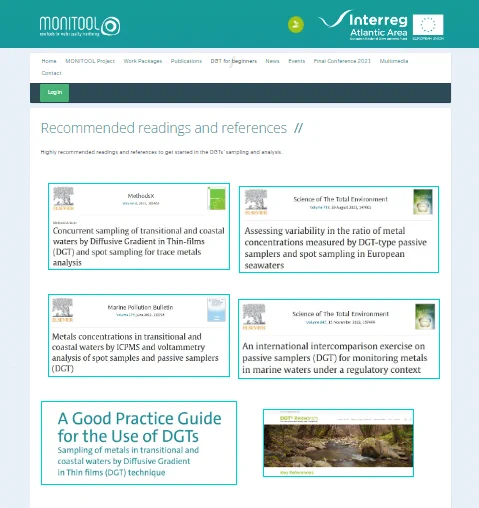479x508 pixels.
Task: Go to Work Packages menu
Action: [143, 61]
